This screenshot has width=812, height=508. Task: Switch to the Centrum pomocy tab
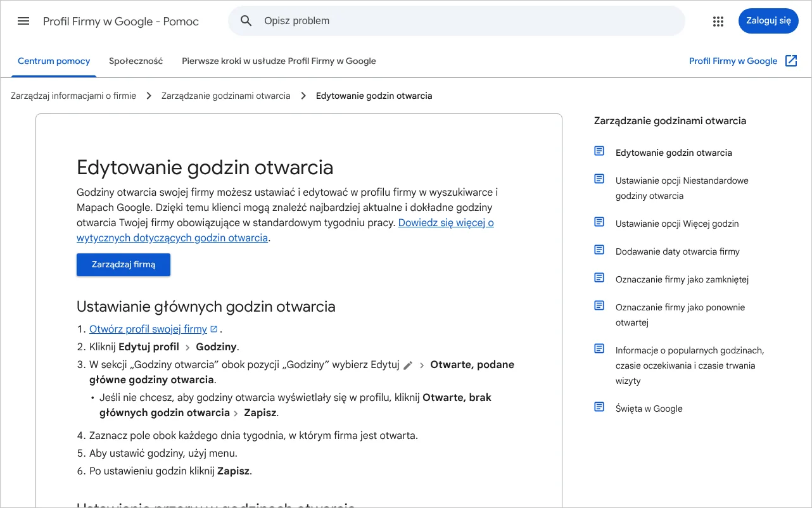[54, 61]
